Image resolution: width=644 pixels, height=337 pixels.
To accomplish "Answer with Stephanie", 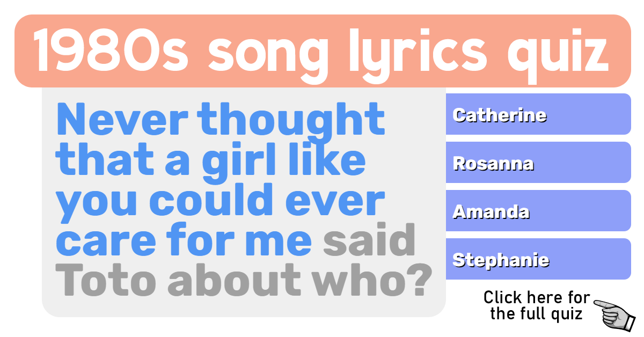I will 538,259.
